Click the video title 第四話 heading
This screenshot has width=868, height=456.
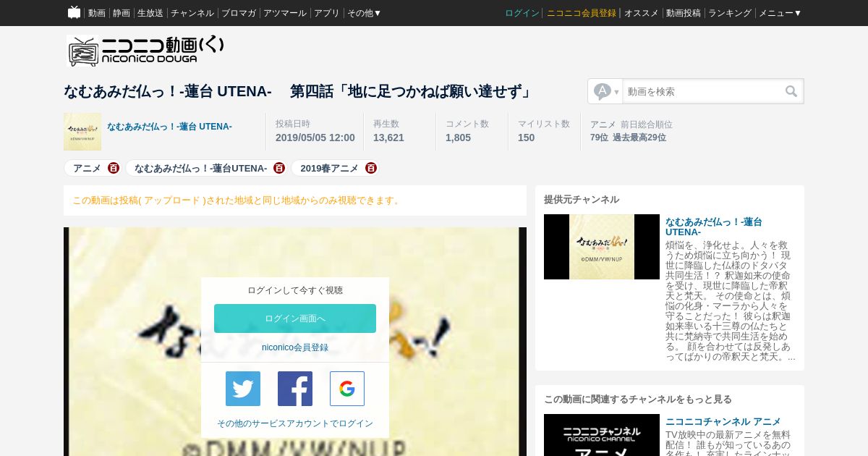tap(298, 91)
